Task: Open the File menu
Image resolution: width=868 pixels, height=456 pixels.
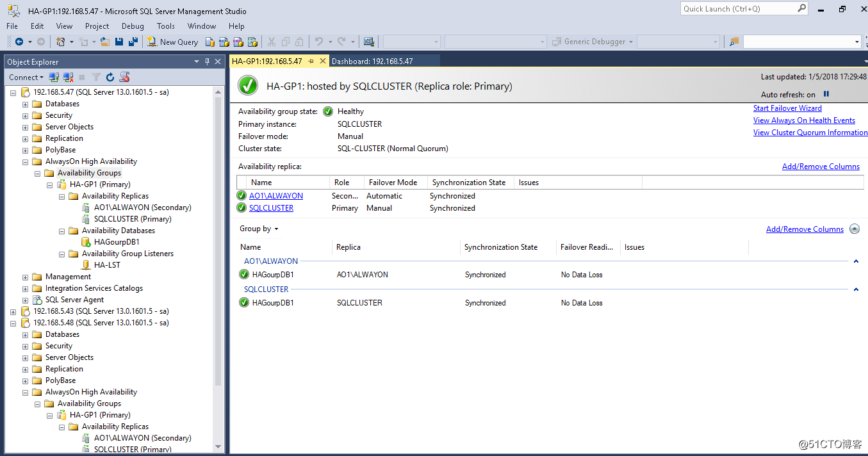Action: pyautogui.click(x=12, y=26)
